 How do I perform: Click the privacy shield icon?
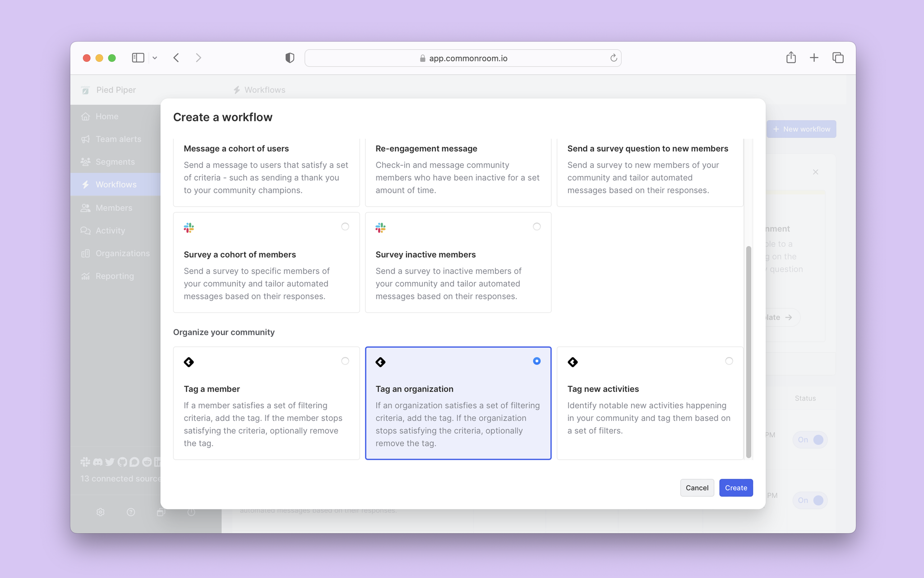pos(290,58)
